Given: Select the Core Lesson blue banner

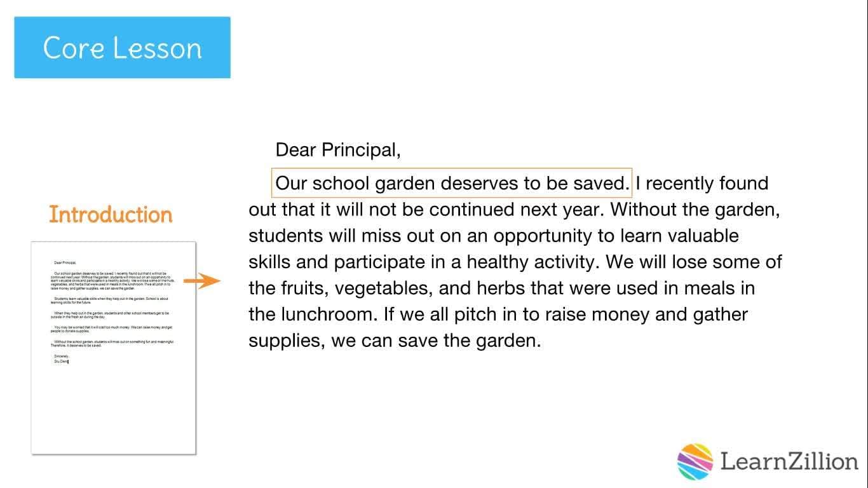Looking at the screenshot, I should click(x=122, y=48).
